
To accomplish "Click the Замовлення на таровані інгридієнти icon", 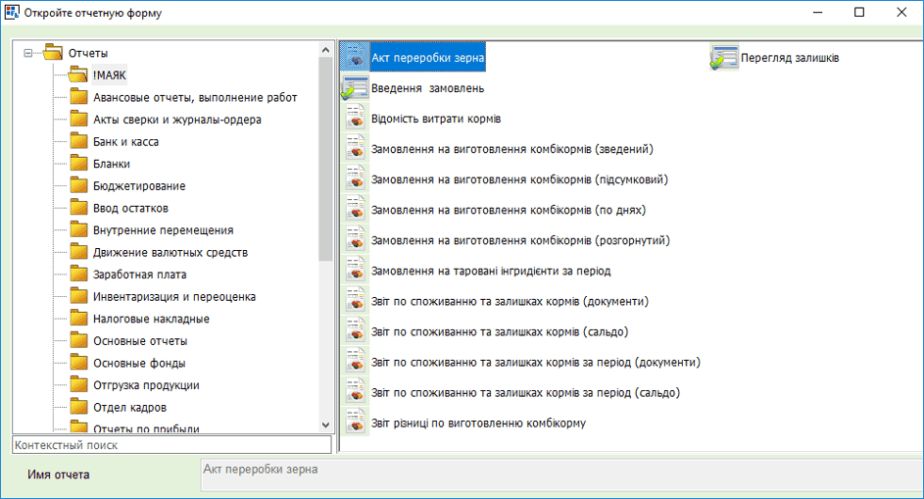I will pyautogui.click(x=356, y=271).
